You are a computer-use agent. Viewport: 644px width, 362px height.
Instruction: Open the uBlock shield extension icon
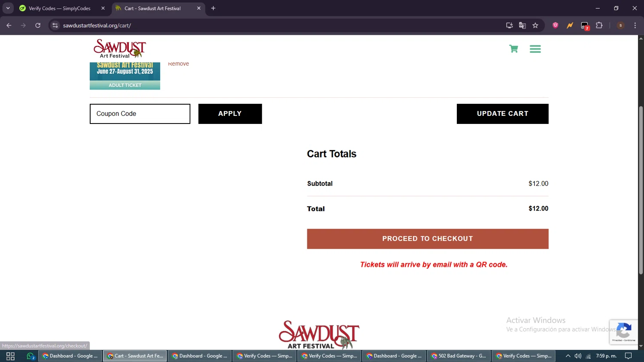(555, 25)
